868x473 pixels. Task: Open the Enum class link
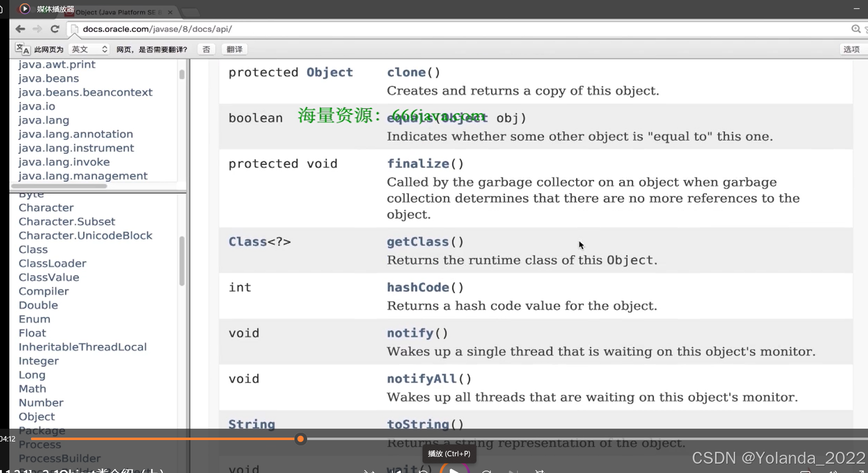(34, 319)
